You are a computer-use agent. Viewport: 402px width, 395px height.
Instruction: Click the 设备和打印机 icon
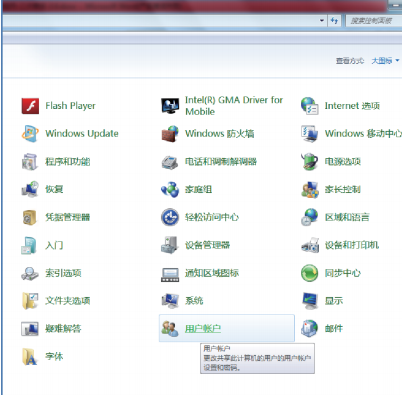(310, 245)
